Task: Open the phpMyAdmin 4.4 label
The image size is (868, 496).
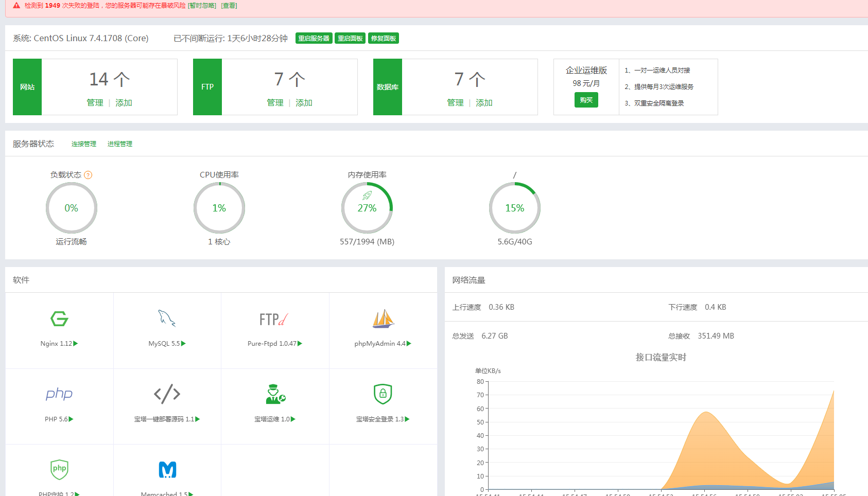Action: 380,344
